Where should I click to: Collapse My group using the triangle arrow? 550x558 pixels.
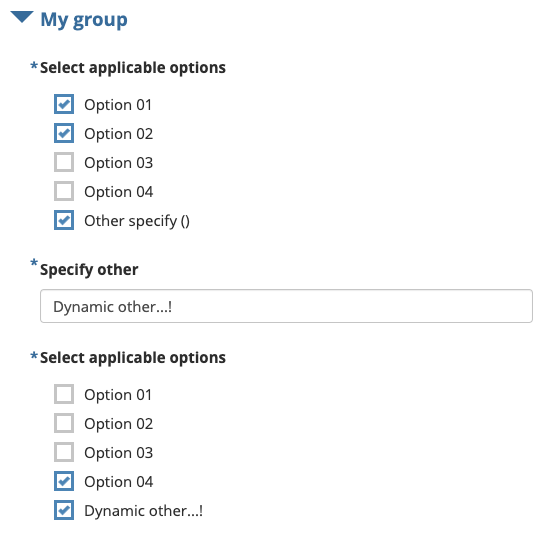[22, 17]
